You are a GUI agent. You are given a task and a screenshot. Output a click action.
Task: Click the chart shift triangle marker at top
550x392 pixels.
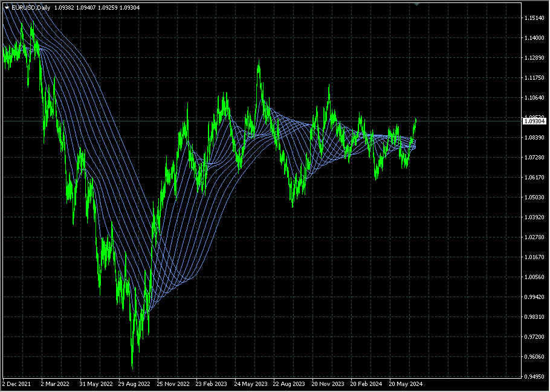(x=416, y=4)
